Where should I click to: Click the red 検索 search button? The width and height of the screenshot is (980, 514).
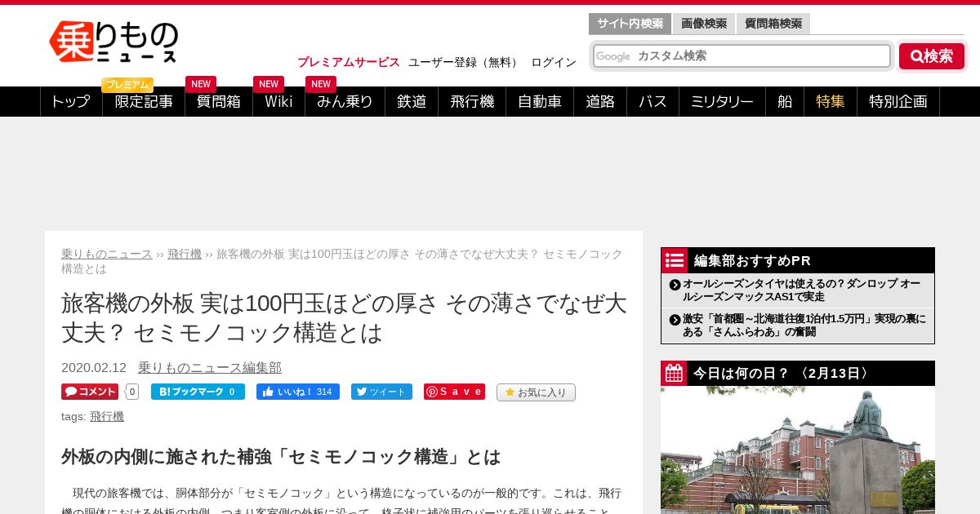(x=932, y=56)
